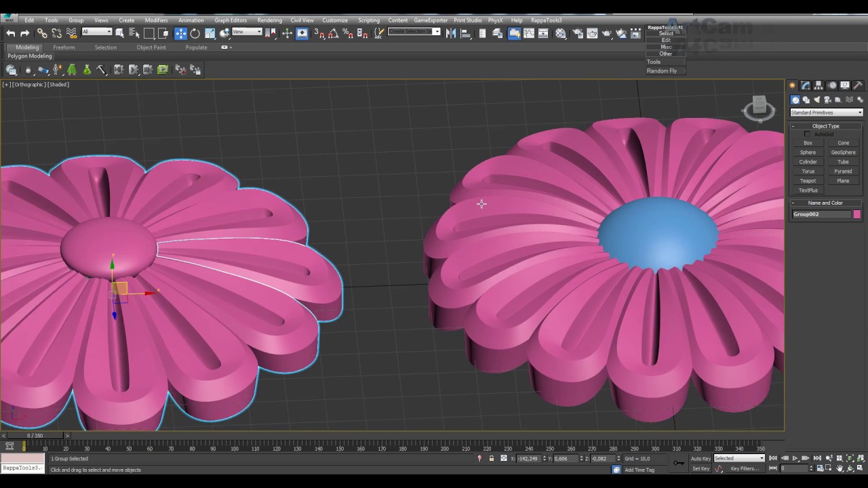Open the Hierarchy command panel tab

tap(818, 85)
